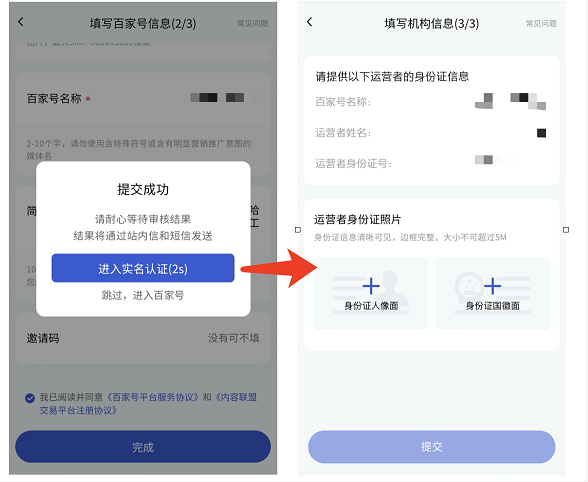This screenshot has height=482, width=588.
Task: Open 常见问题 on left screen
Action: (x=252, y=24)
